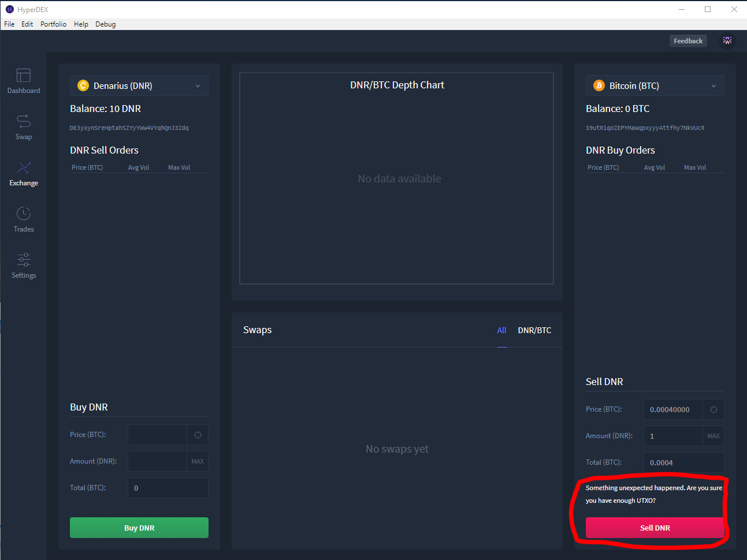Select the Exchange sidebar icon
This screenshot has width=747, height=560.
(24, 168)
